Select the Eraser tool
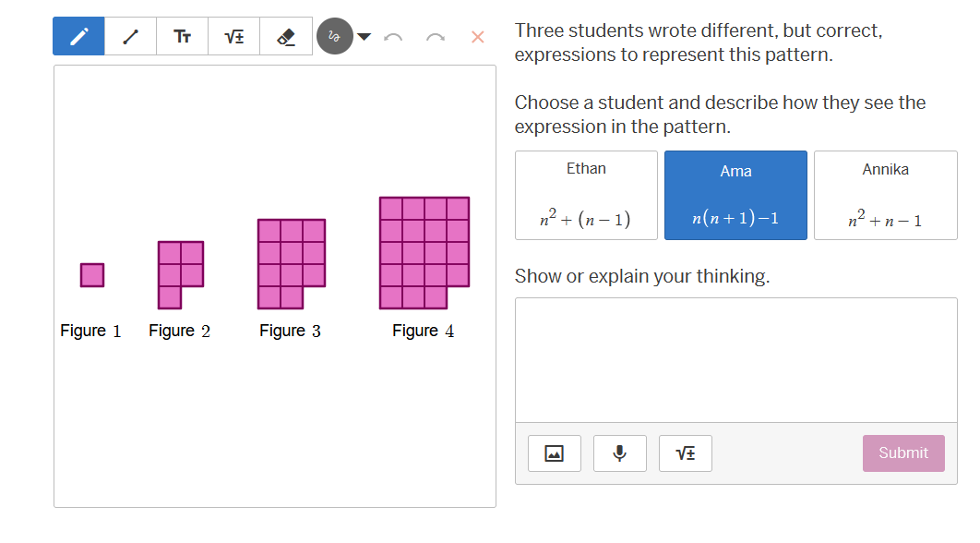This screenshot has height=543, width=980. tap(285, 36)
